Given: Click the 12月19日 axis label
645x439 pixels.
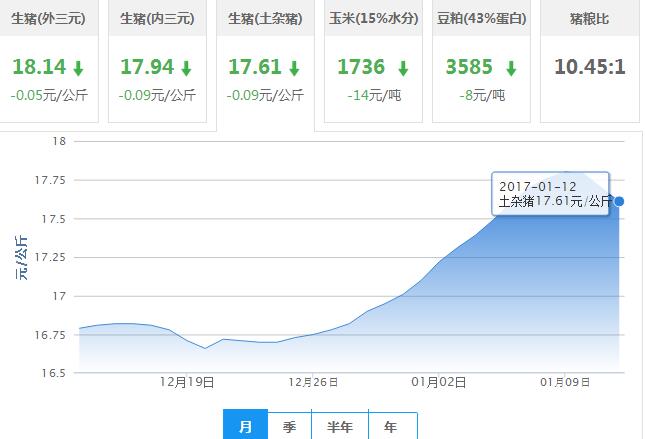Looking at the screenshot, I should point(187,382).
